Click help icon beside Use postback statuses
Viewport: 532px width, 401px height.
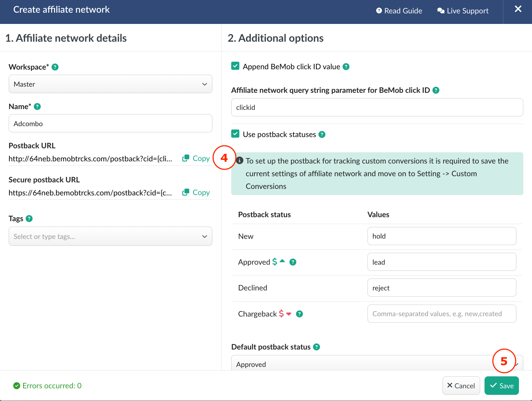[x=322, y=135]
